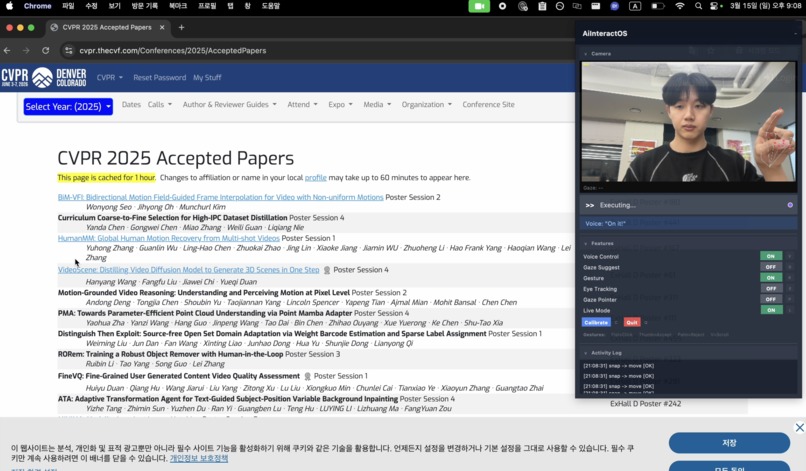Open the 도움말 menu
The height and width of the screenshot is (471, 806).
click(x=270, y=6)
